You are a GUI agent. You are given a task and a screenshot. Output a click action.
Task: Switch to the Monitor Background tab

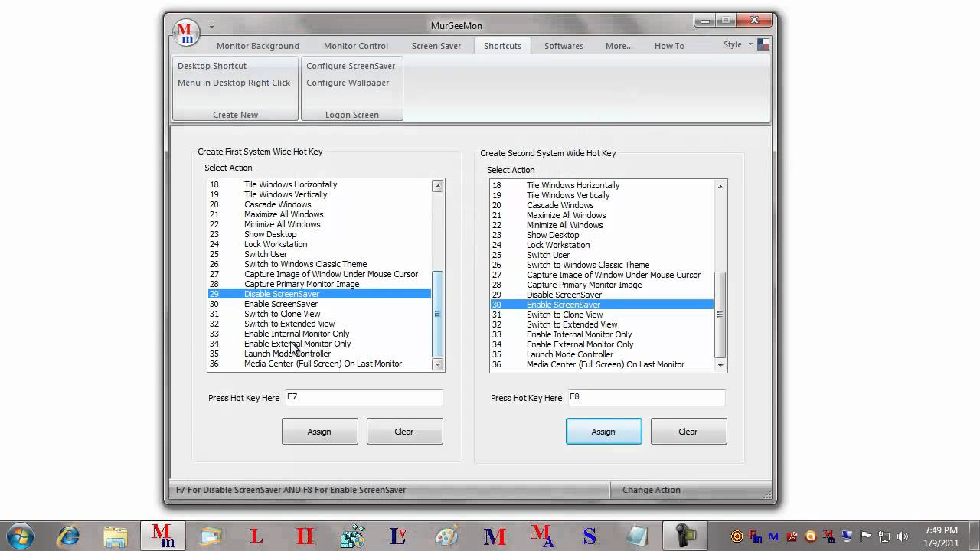click(x=258, y=46)
